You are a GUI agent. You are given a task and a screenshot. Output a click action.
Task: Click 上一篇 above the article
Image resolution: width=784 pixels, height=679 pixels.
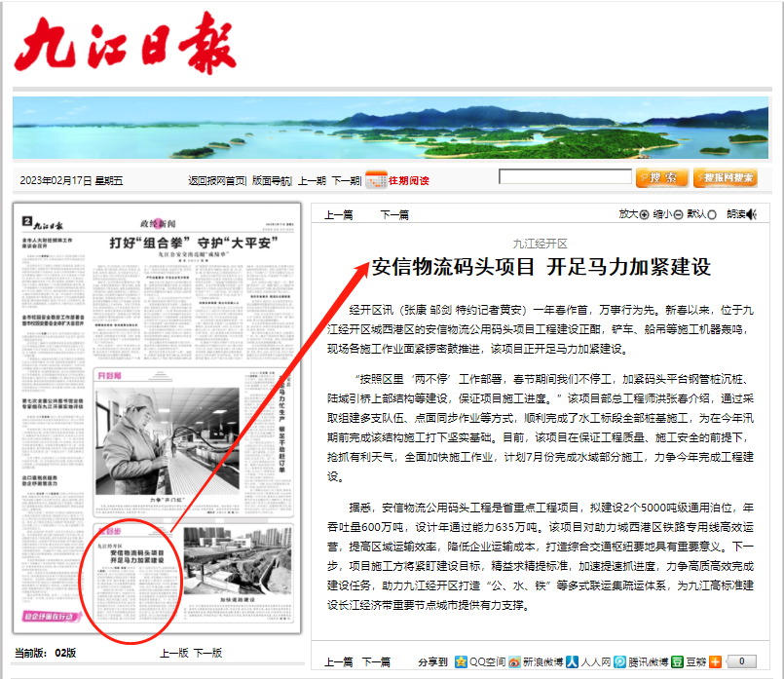point(339,215)
